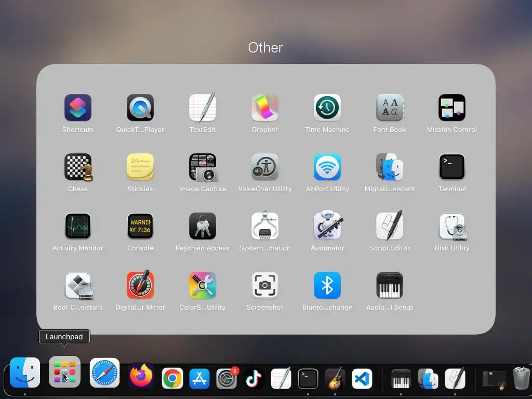Open Script Editor from the Dock

(455, 378)
